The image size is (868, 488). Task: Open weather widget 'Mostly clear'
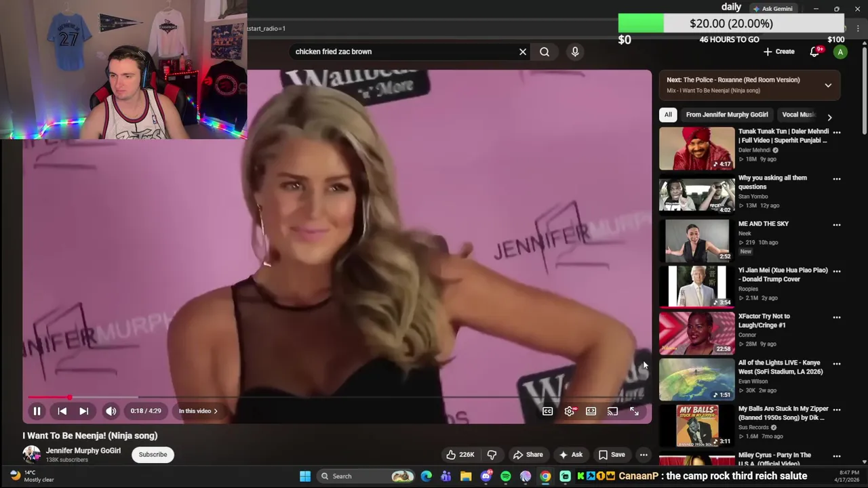pyautogui.click(x=31, y=476)
